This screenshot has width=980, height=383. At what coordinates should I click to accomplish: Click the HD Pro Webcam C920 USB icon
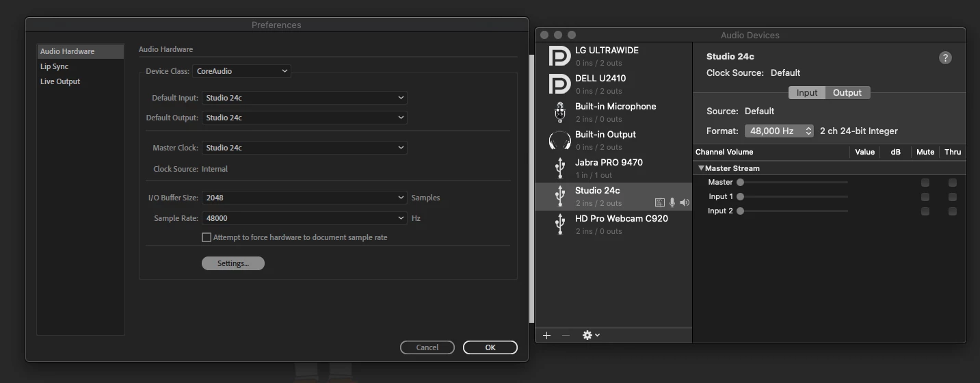tap(559, 224)
